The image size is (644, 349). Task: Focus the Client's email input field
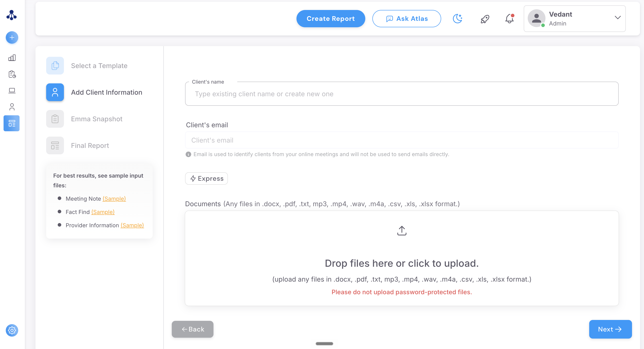(x=401, y=140)
